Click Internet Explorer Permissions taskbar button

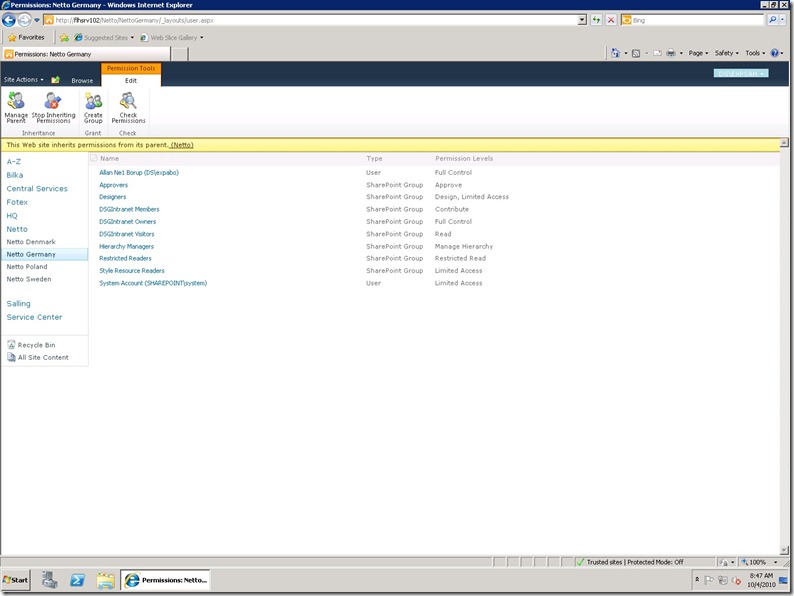coord(165,580)
